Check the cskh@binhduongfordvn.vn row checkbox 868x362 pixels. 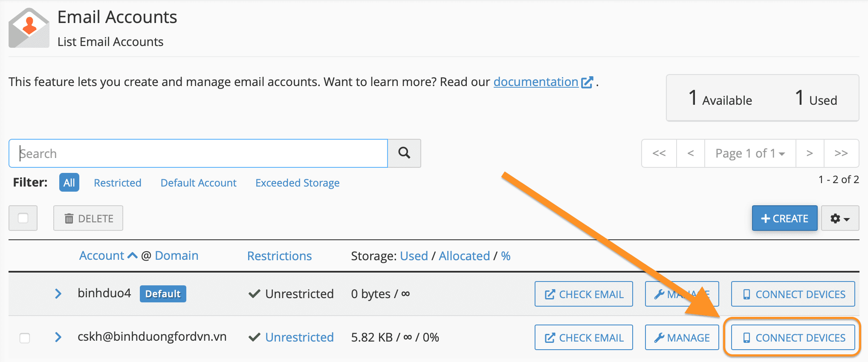pyautogui.click(x=25, y=338)
